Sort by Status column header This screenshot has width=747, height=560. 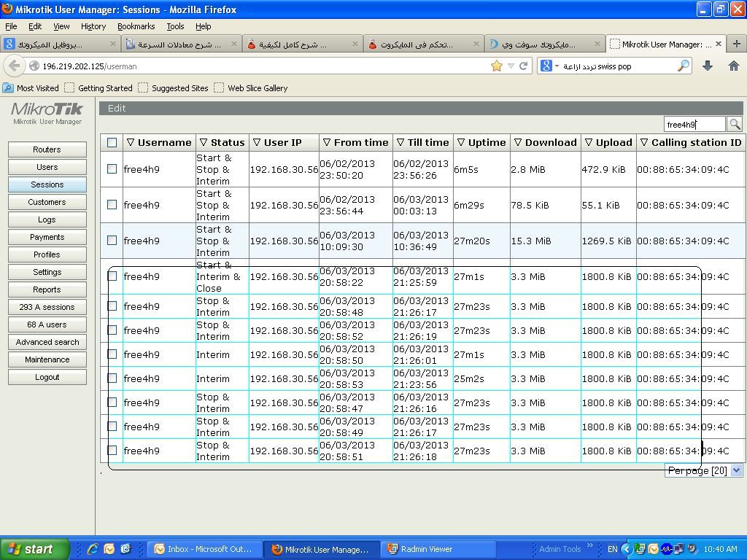[x=222, y=142]
